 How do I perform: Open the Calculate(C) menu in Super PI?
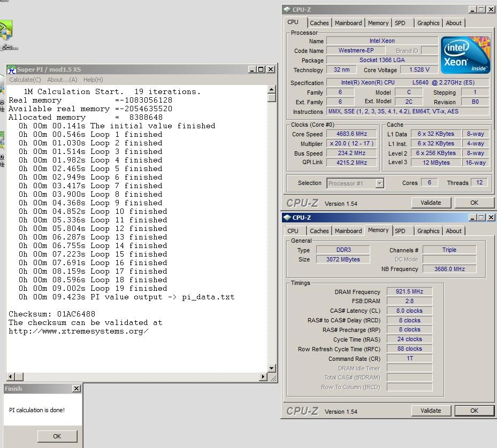click(x=25, y=80)
